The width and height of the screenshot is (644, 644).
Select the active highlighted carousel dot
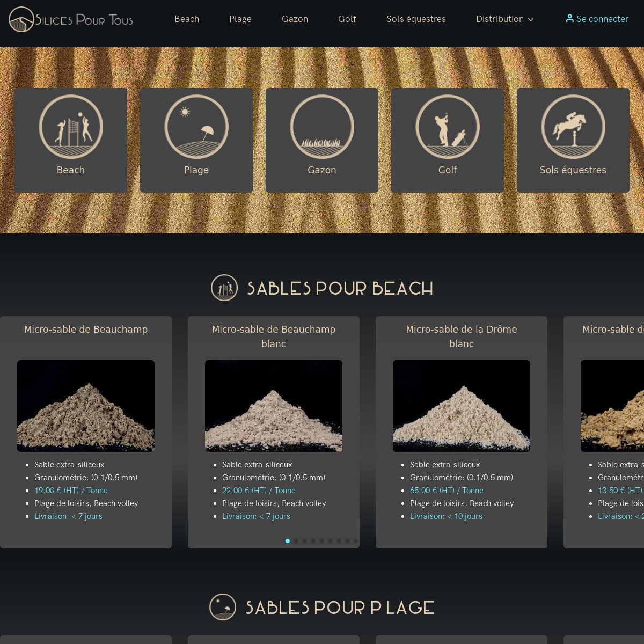point(288,541)
